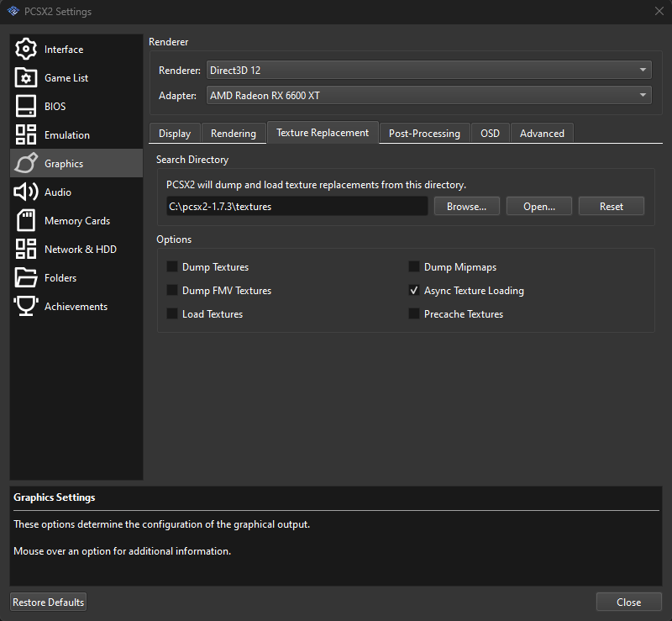The width and height of the screenshot is (672, 621).
Task: Click the 'Async Texture Loading' label
Action: pos(474,291)
